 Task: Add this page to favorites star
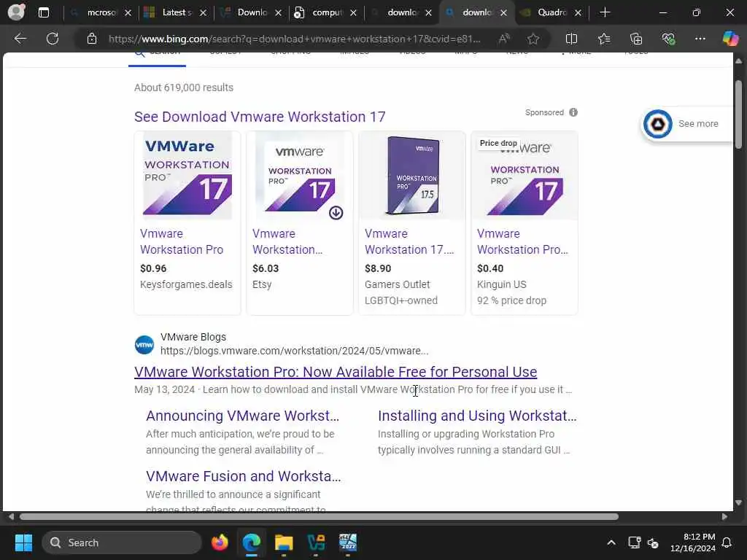[x=533, y=39]
